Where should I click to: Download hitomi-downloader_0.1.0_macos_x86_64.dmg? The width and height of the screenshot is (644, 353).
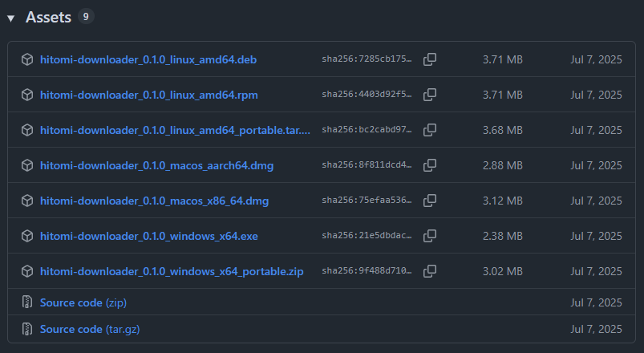click(154, 201)
